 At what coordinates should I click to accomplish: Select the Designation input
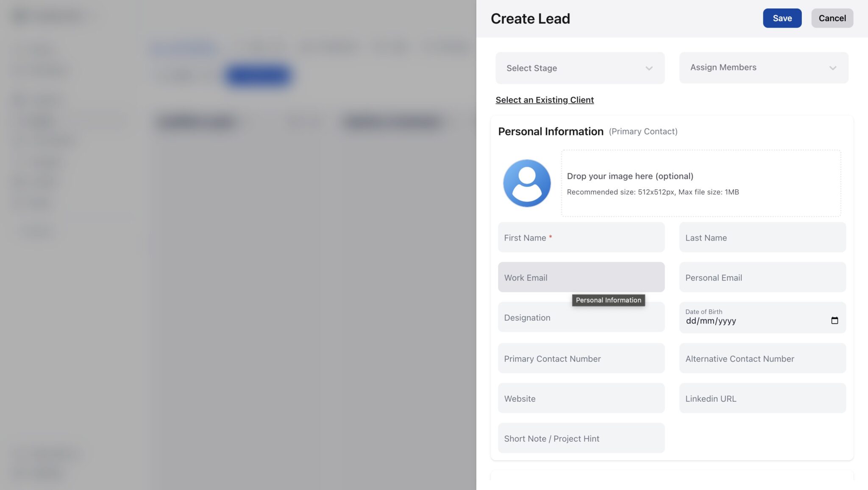(x=581, y=317)
